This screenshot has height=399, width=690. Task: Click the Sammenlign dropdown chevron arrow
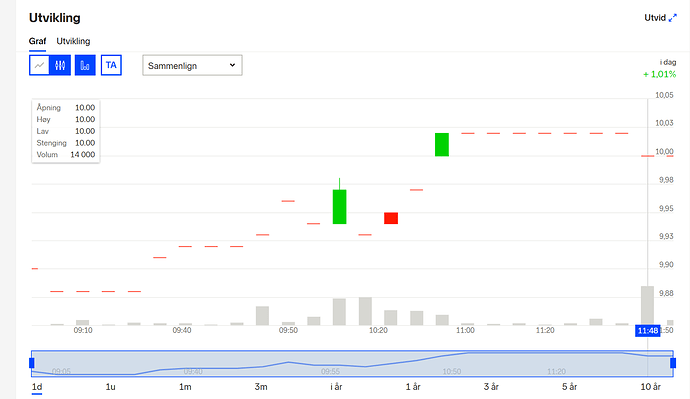[232, 65]
